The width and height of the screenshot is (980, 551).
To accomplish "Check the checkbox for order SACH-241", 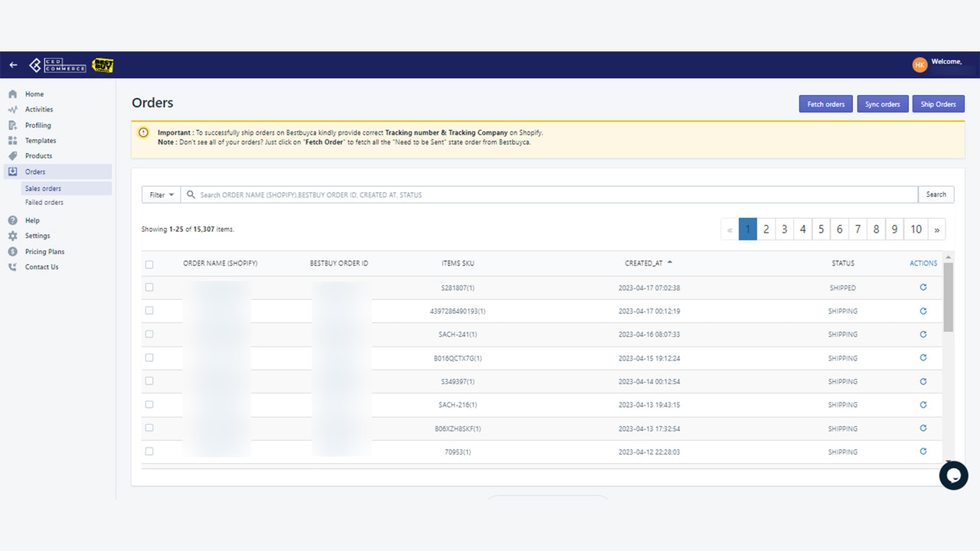I will point(149,334).
